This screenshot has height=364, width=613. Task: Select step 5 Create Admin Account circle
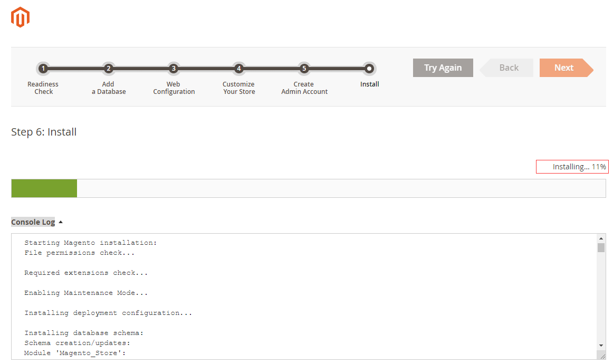[304, 69]
